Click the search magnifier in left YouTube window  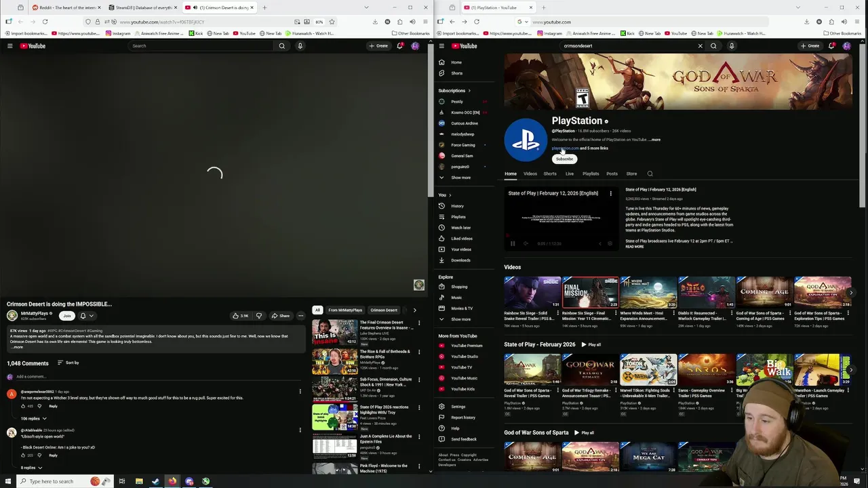282,46
